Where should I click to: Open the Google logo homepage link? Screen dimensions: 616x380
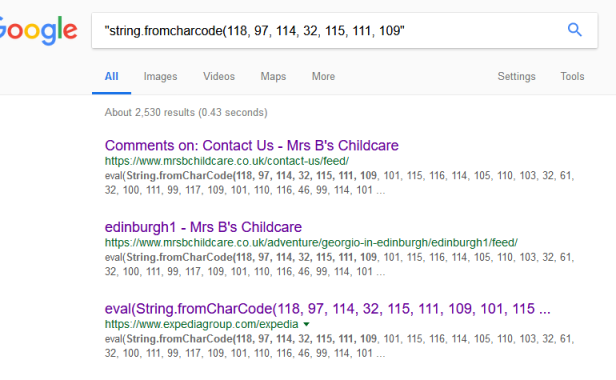38,31
